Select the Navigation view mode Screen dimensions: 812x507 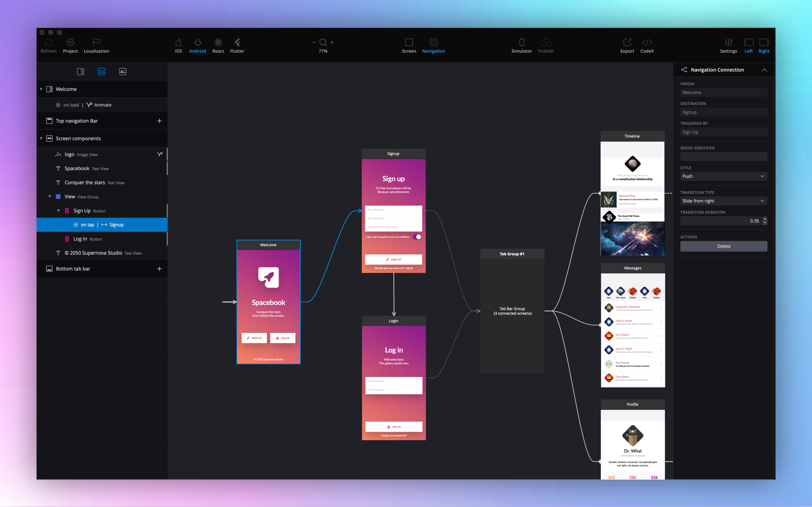(433, 43)
